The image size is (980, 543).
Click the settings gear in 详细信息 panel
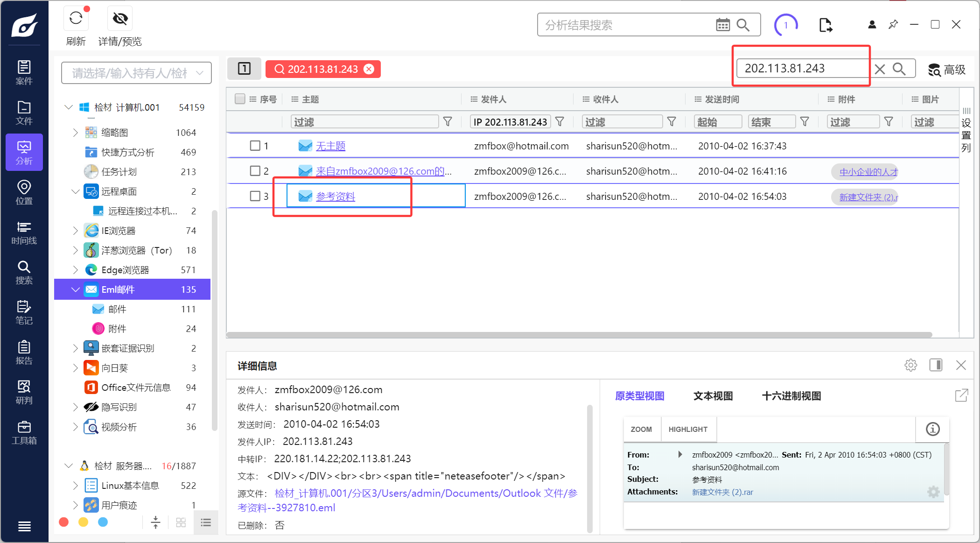(910, 365)
